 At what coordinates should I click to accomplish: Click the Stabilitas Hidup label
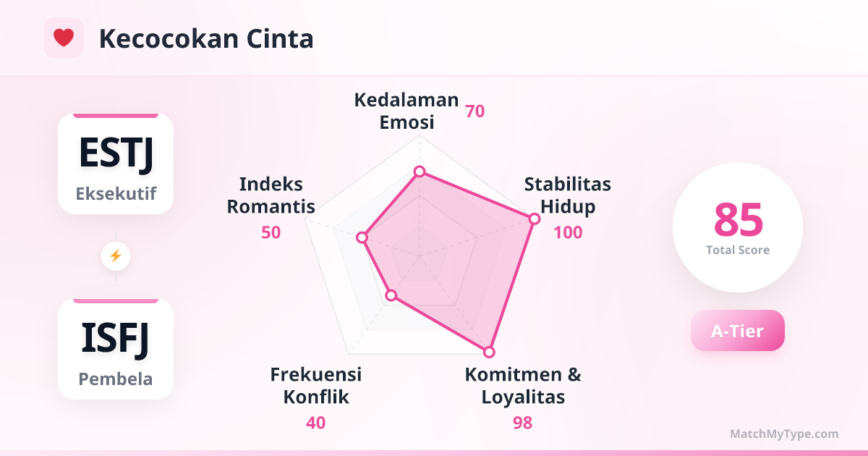click(568, 195)
